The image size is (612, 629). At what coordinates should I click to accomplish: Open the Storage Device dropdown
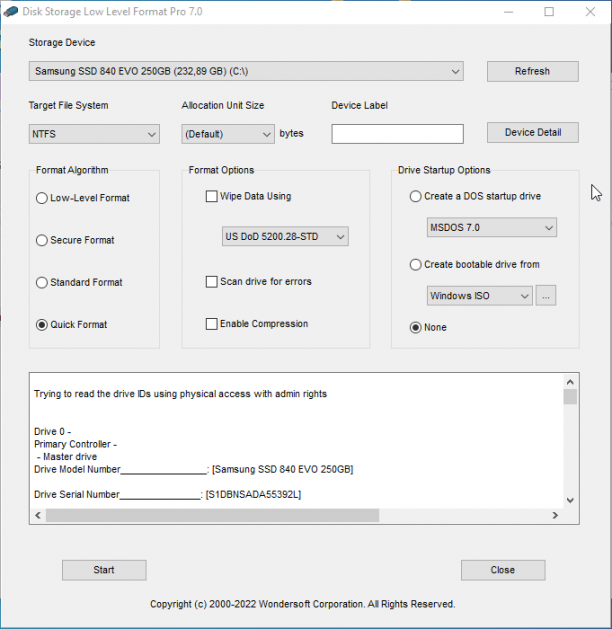tap(246, 71)
